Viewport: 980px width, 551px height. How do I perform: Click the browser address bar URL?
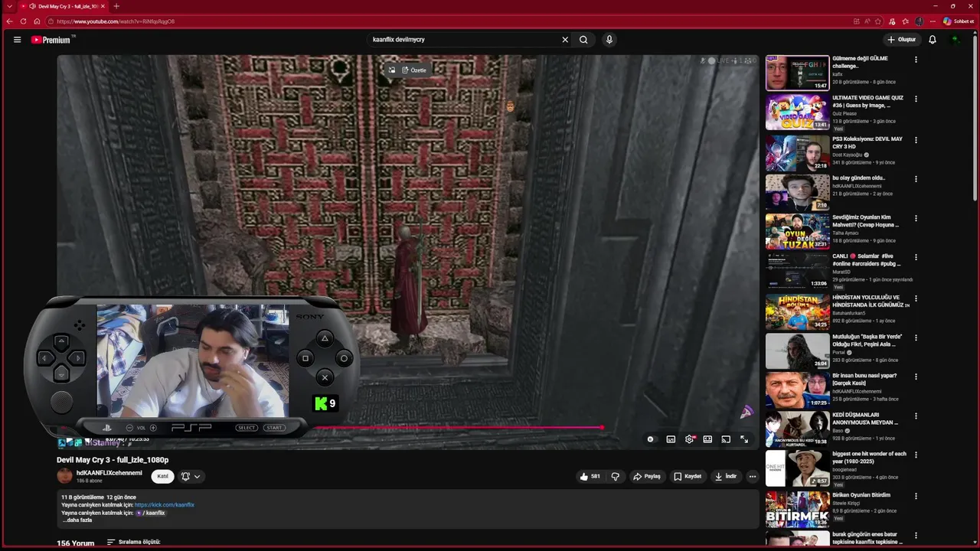(x=116, y=21)
